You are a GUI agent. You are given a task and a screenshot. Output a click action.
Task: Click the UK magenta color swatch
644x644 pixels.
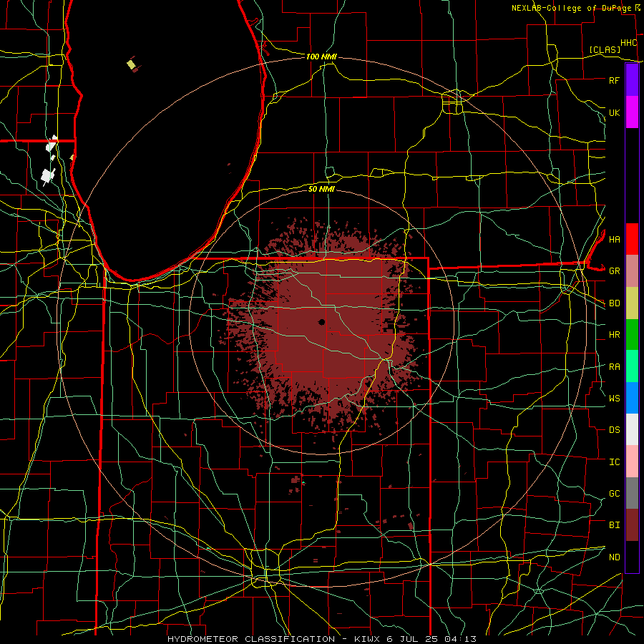click(632, 112)
